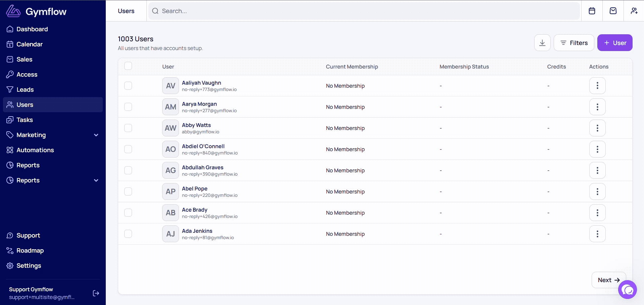This screenshot has width=644, height=305.
Task: Open actions menu for Abdiel O'Connell
Action: (x=597, y=149)
